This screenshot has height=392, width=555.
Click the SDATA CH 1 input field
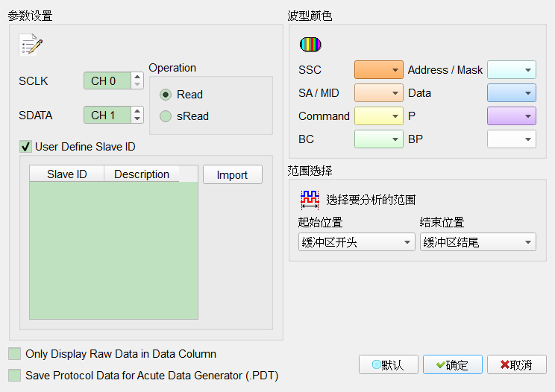(107, 115)
